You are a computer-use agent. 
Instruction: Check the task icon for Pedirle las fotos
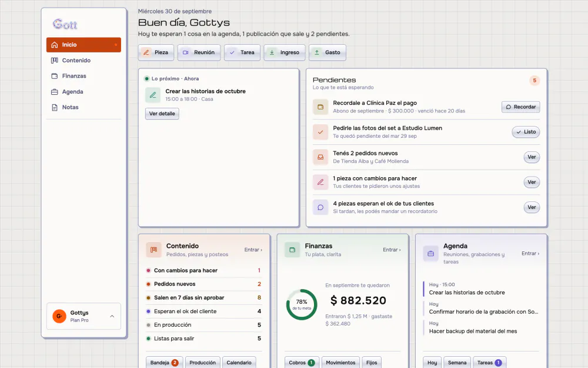tap(320, 132)
